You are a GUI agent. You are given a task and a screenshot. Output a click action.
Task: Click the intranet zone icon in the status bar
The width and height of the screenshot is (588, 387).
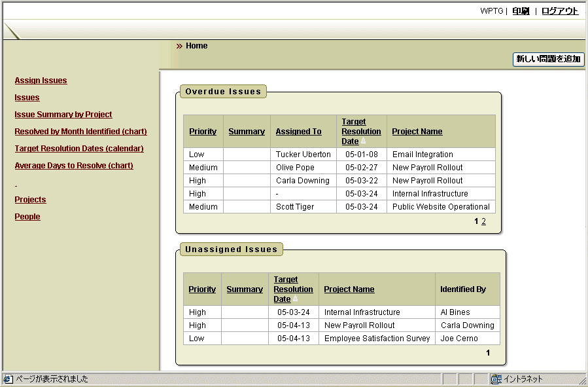point(496,379)
